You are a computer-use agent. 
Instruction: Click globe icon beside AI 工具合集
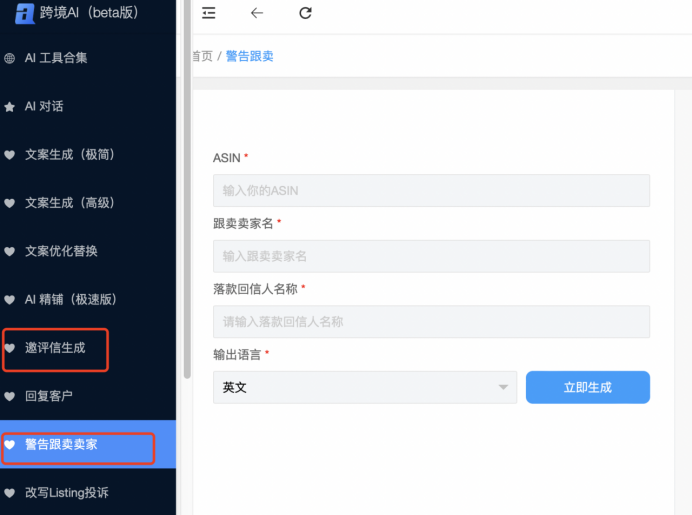point(10,58)
